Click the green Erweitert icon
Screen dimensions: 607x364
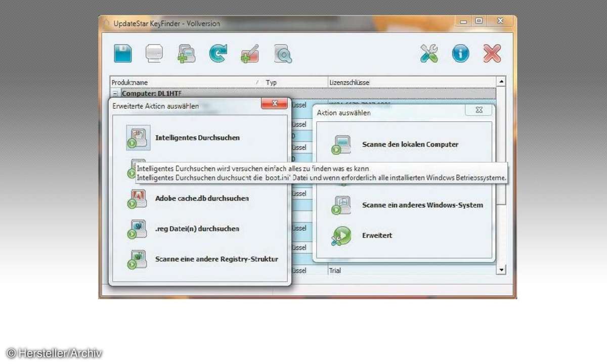pos(341,236)
